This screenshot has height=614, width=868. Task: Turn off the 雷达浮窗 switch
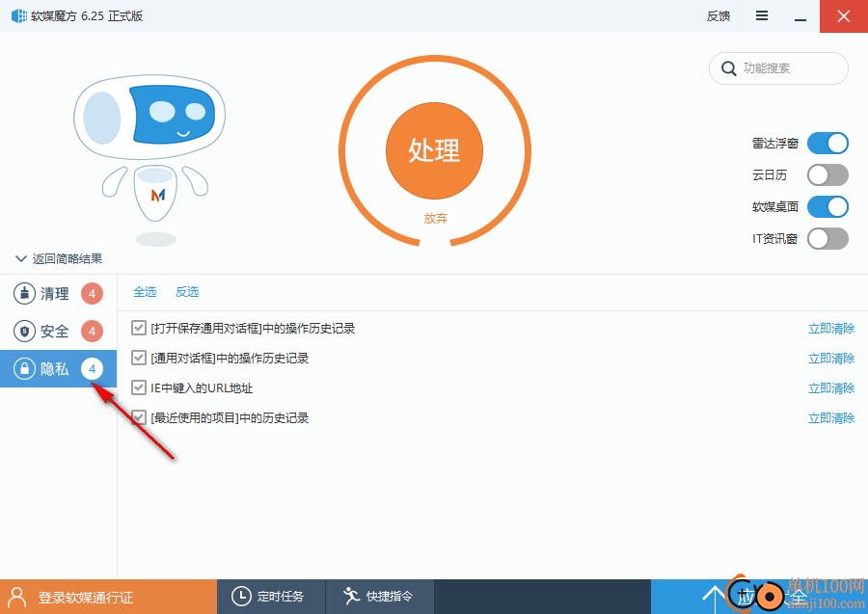tap(827, 144)
